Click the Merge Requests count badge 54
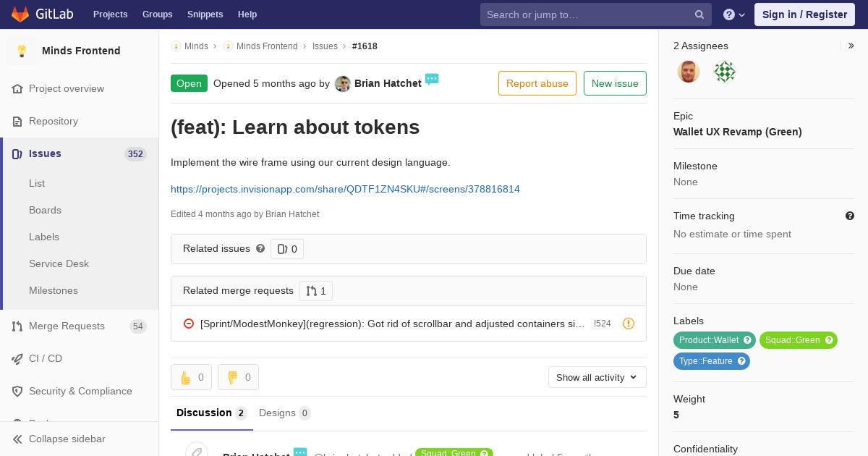The width and height of the screenshot is (868, 456). (x=137, y=326)
